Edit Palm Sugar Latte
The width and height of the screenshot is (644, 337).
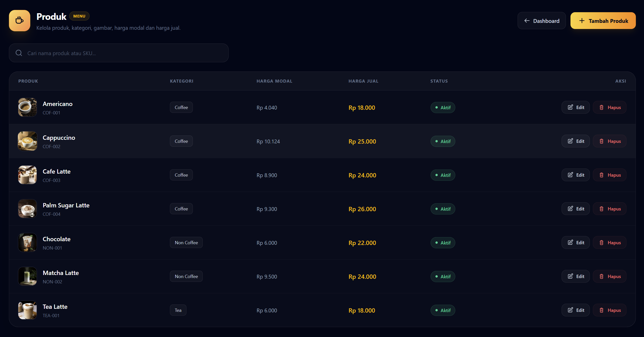(576, 209)
